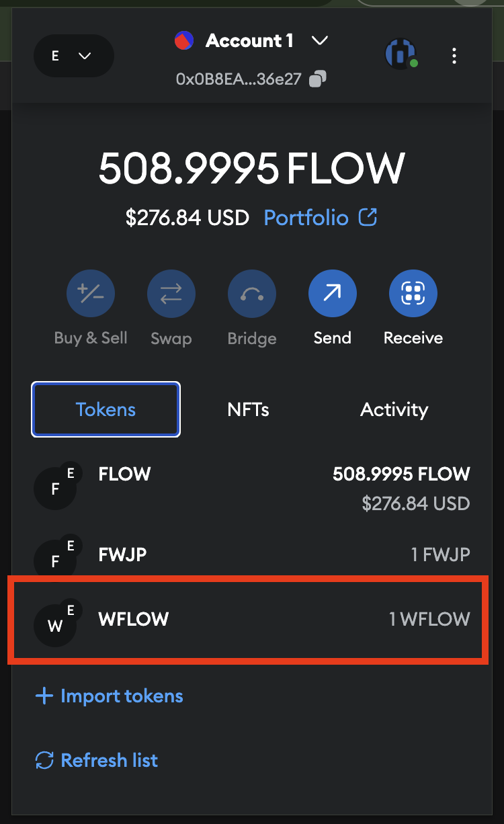Click the WFLOW token icon
This screenshot has height=824, width=504.
coord(56,625)
